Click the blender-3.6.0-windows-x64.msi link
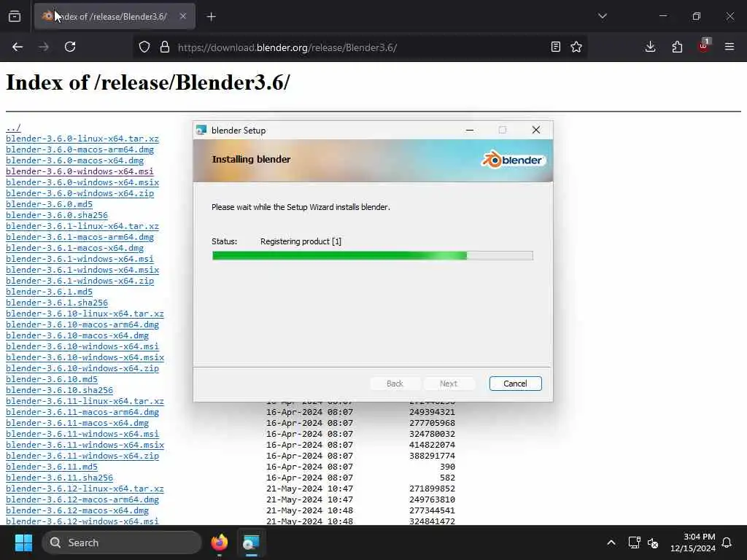This screenshot has height=560, width=747. pyautogui.click(x=80, y=171)
